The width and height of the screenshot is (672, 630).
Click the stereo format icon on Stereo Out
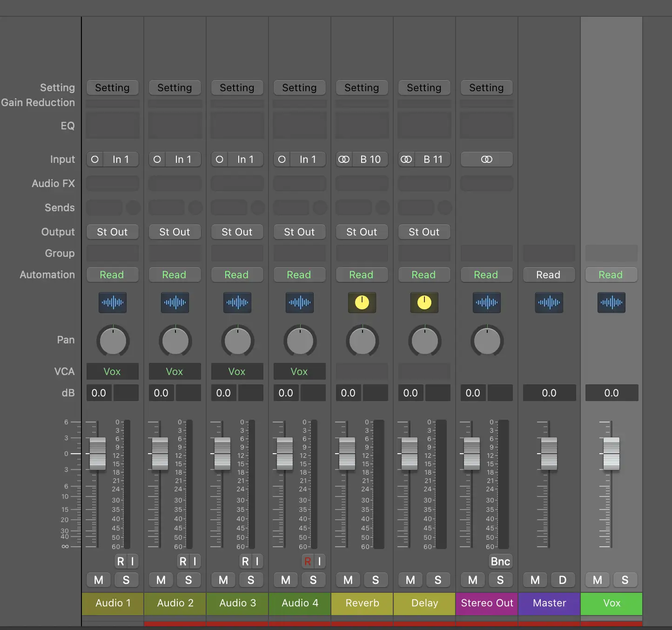[x=486, y=160]
